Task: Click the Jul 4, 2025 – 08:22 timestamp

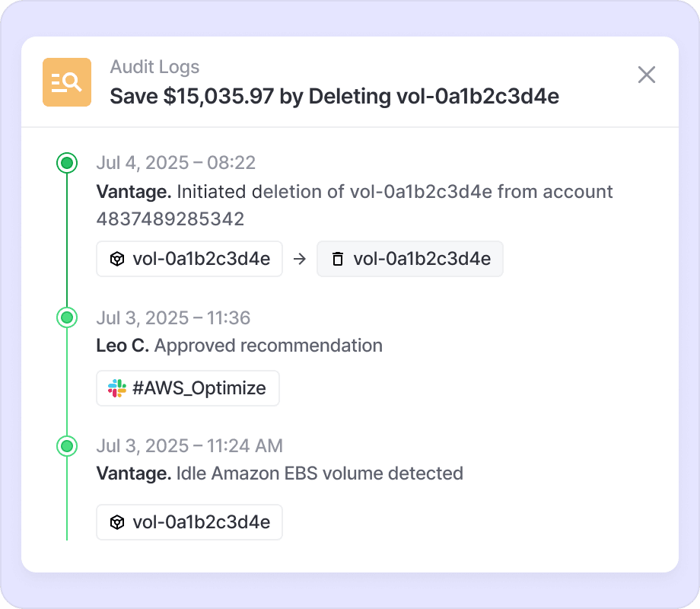Action: [x=176, y=163]
